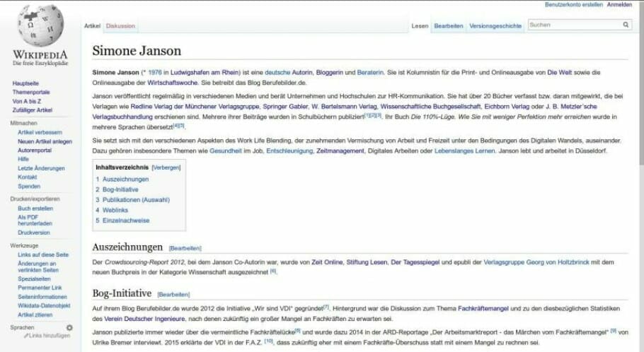The height and width of the screenshot is (352, 644).
Task: Click the Wikipedia globe logo
Action: [40, 25]
